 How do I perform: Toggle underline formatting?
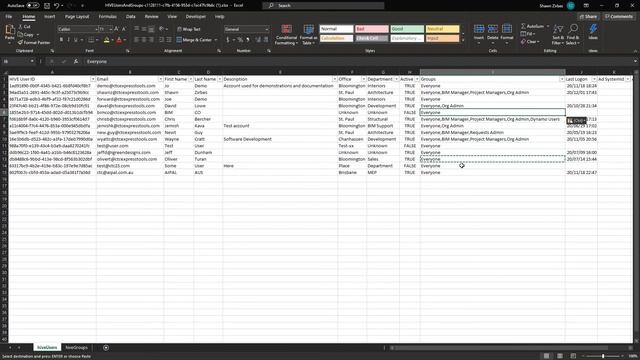tap(76, 40)
